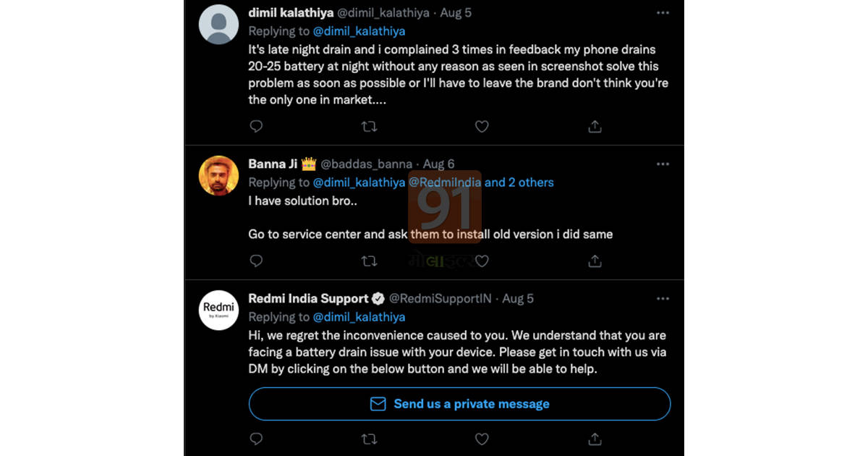Retweet dimil kalathiya's battery drain tweet

pyautogui.click(x=369, y=127)
